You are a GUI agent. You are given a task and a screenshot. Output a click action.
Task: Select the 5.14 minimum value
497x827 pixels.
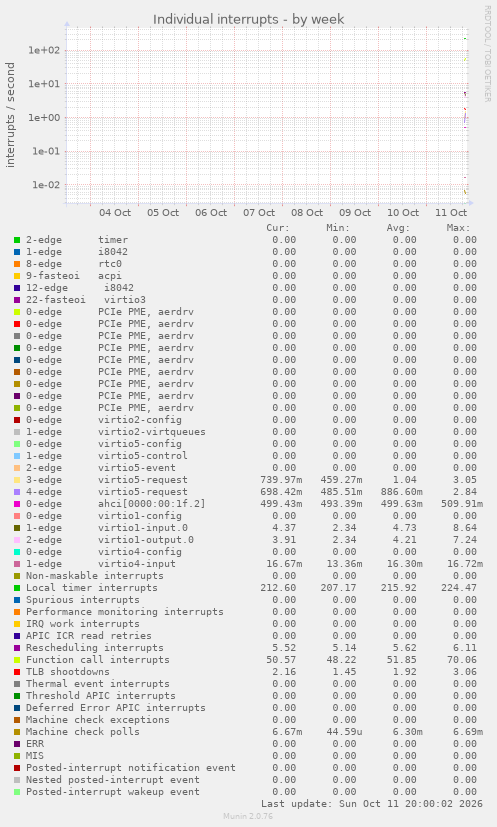click(345, 648)
